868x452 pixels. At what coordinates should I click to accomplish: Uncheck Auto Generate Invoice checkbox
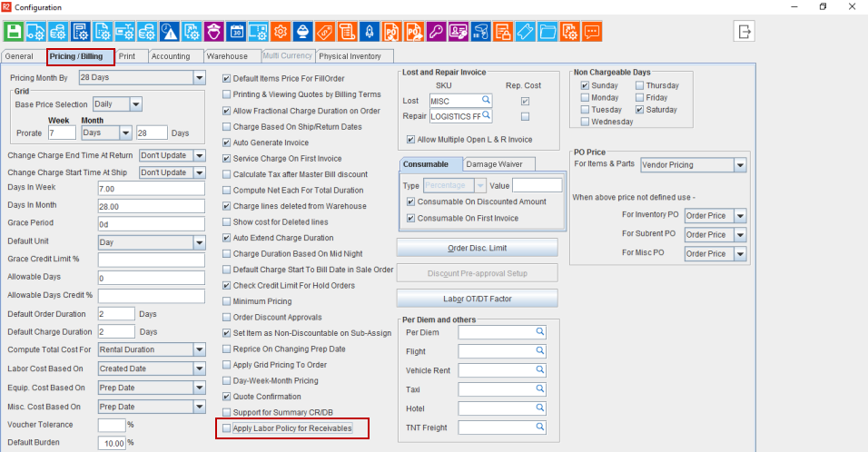point(227,142)
